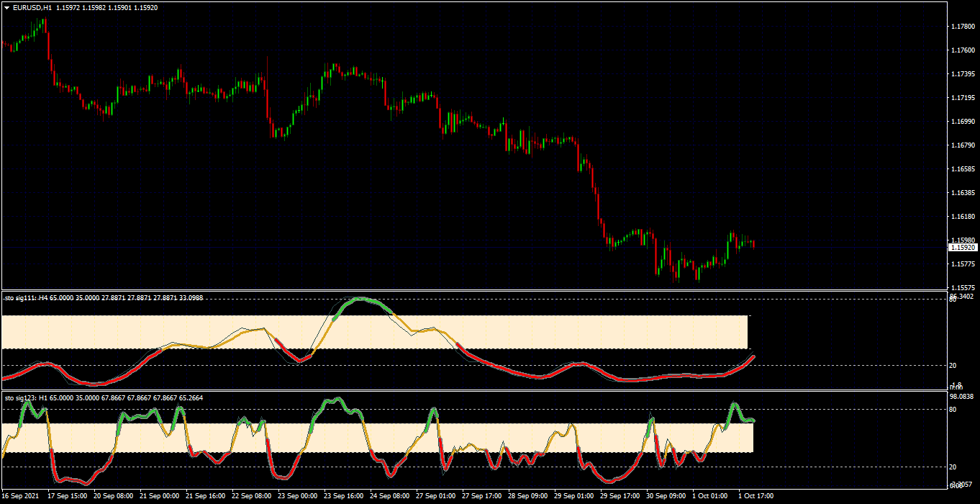
Task: Click the 20 level in sto sig123 scale
Action: click(953, 467)
